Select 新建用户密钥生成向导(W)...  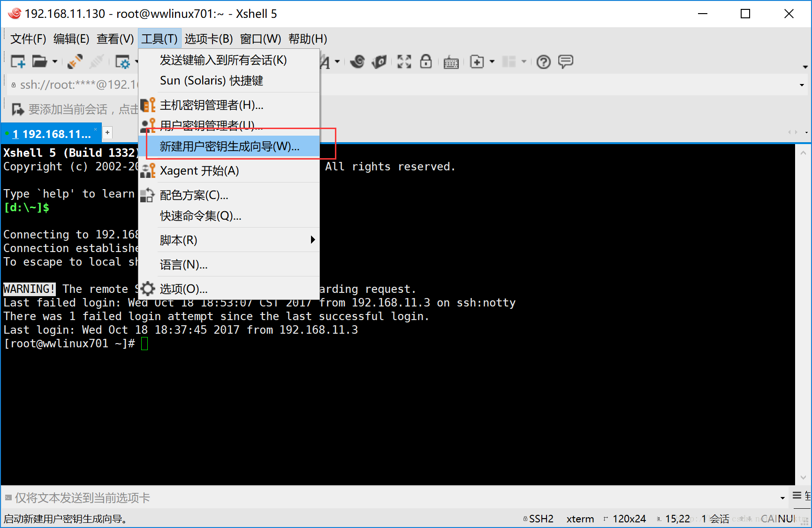click(229, 146)
